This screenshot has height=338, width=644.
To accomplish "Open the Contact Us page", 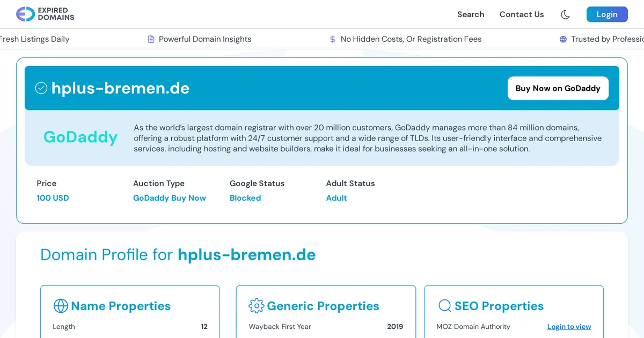I will 522,14.
